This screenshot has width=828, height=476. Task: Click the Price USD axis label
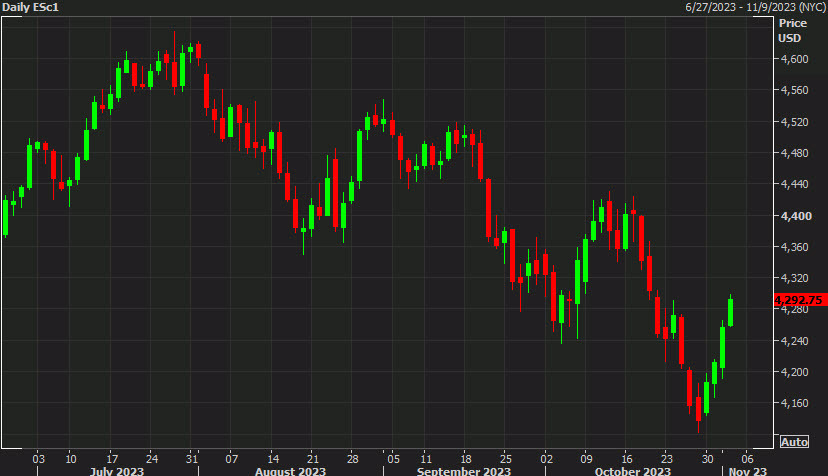coord(792,31)
